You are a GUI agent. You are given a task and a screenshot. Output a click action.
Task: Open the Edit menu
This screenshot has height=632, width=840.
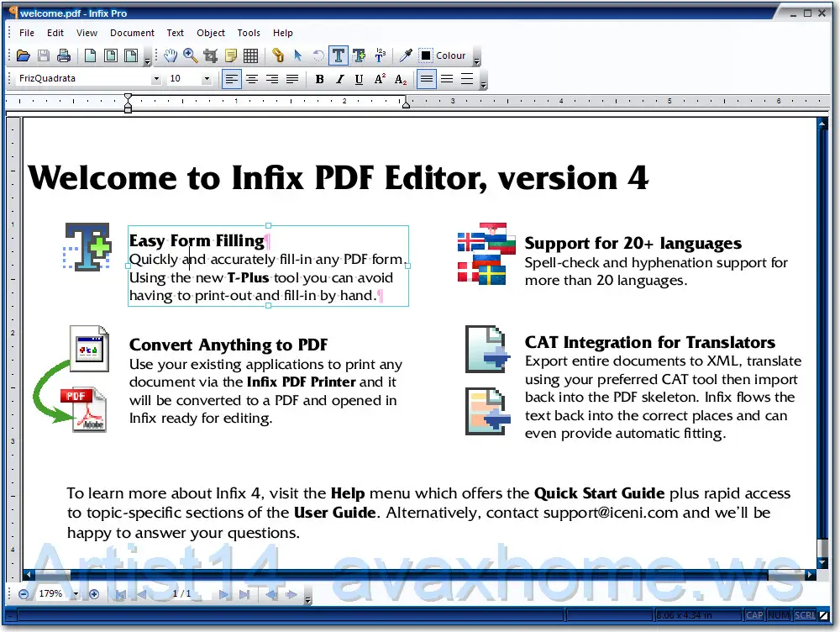coord(55,33)
